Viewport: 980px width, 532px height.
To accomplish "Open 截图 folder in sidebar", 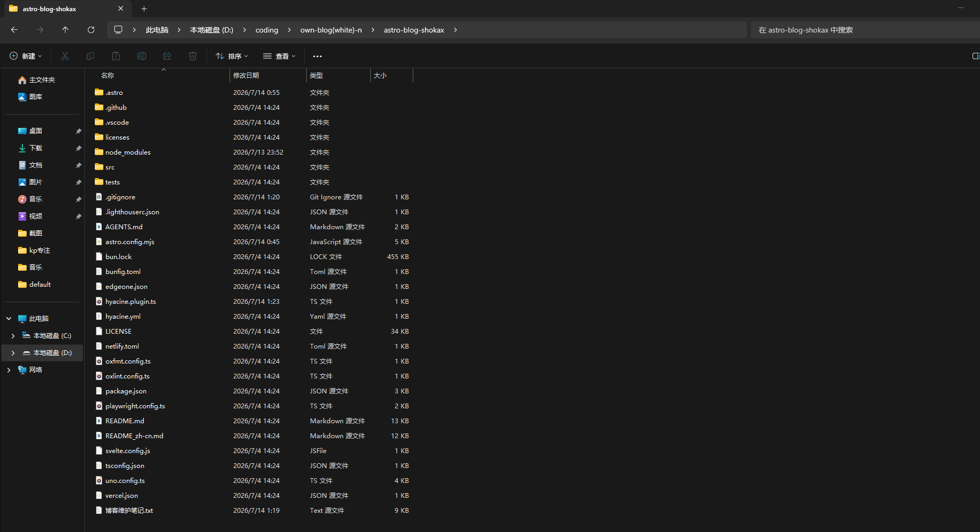I will [30, 233].
